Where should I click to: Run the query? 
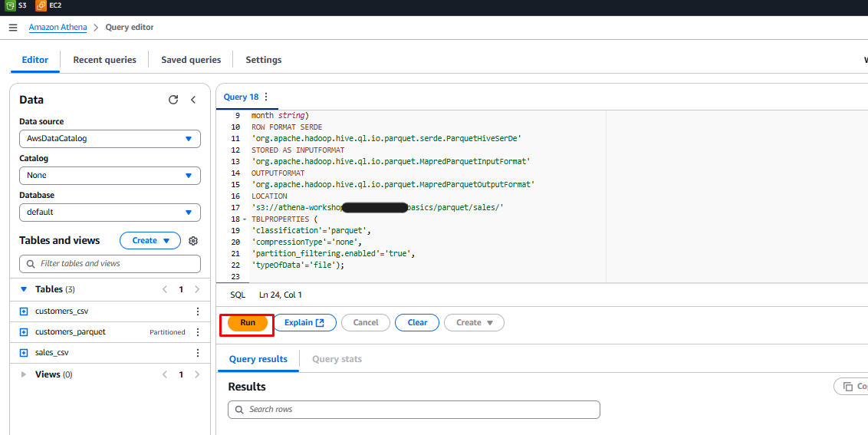pyautogui.click(x=248, y=323)
